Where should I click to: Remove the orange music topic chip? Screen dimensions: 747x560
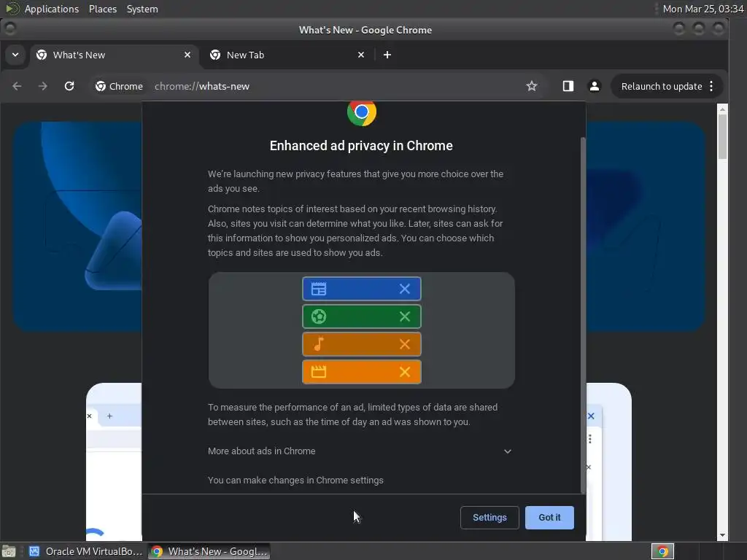(x=404, y=344)
